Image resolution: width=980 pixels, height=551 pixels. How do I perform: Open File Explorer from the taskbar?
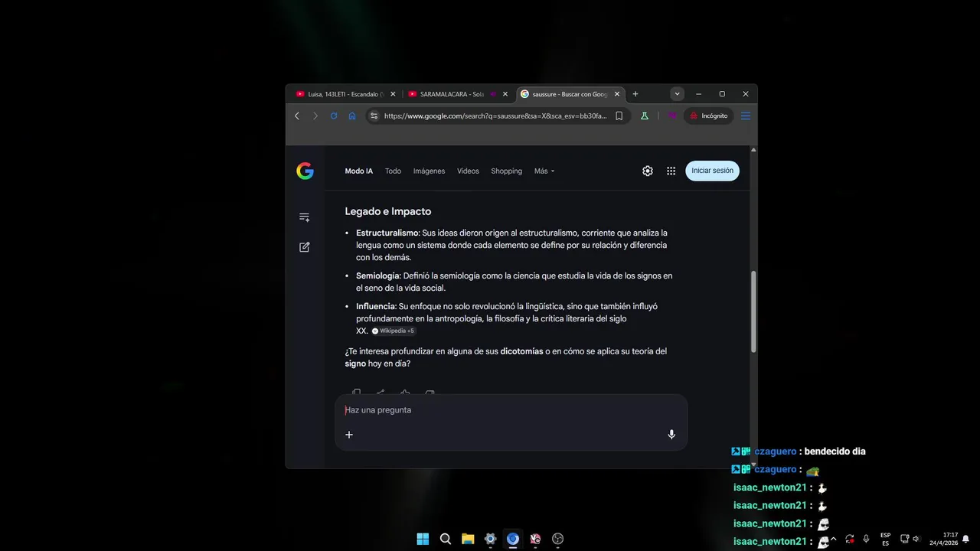tap(468, 539)
